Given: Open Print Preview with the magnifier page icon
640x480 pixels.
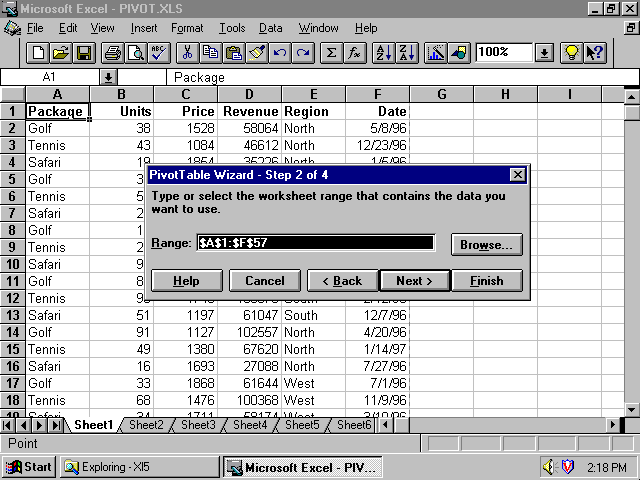Looking at the screenshot, I should click(136, 53).
